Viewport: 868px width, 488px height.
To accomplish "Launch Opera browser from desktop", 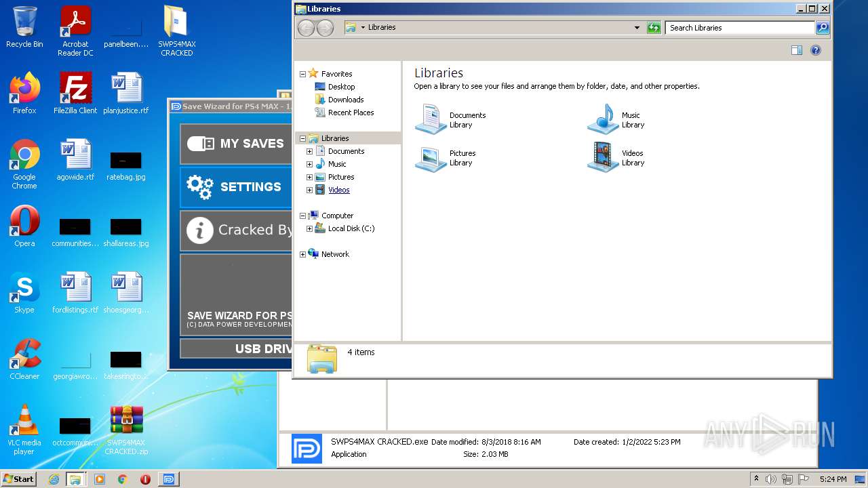I will (x=24, y=226).
